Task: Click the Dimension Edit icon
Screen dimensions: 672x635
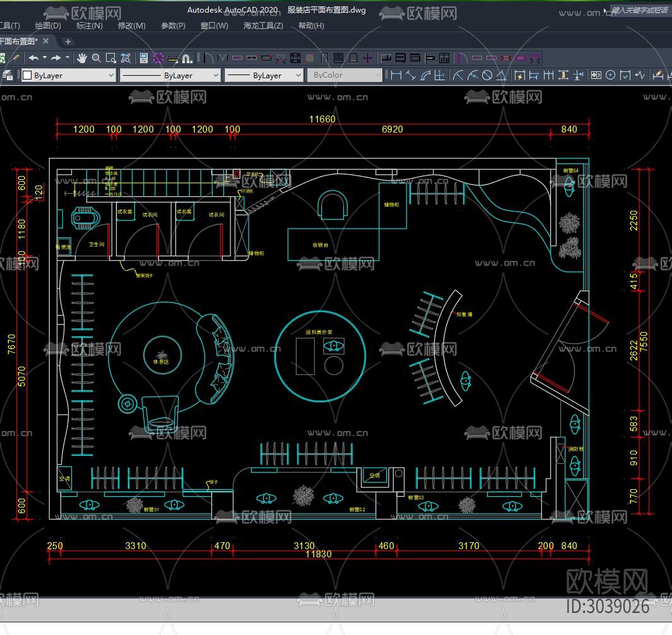Action: [x=657, y=76]
